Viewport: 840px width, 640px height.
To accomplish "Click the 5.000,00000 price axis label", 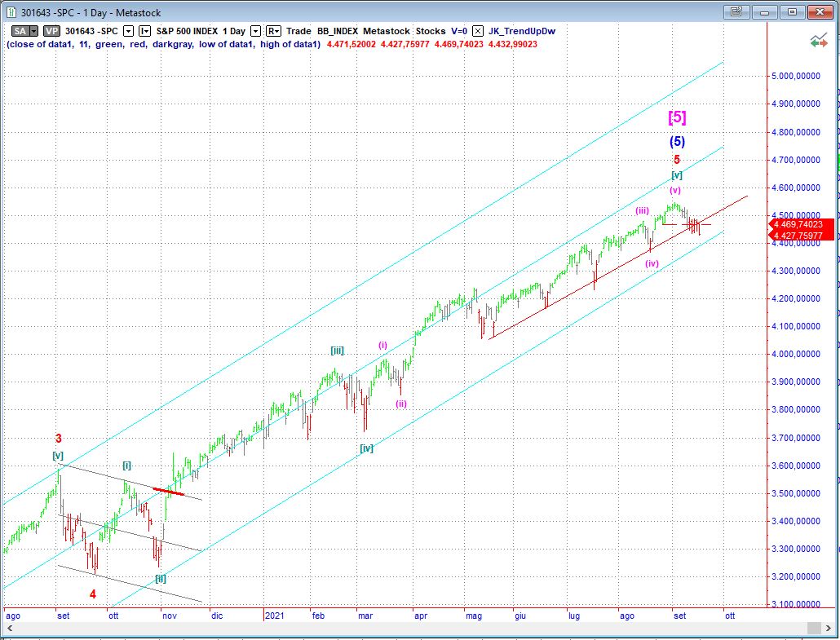I will pos(796,76).
